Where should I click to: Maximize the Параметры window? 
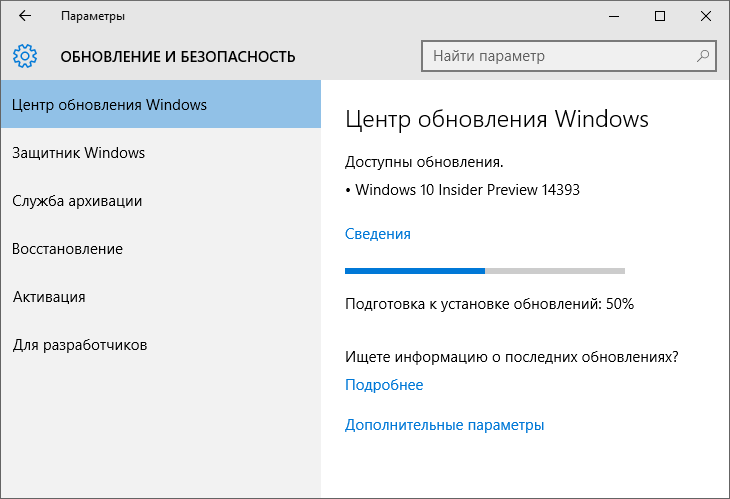(x=659, y=17)
